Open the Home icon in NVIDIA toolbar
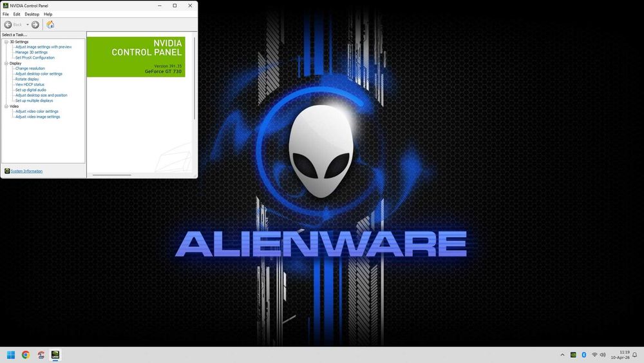 [x=50, y=25]
